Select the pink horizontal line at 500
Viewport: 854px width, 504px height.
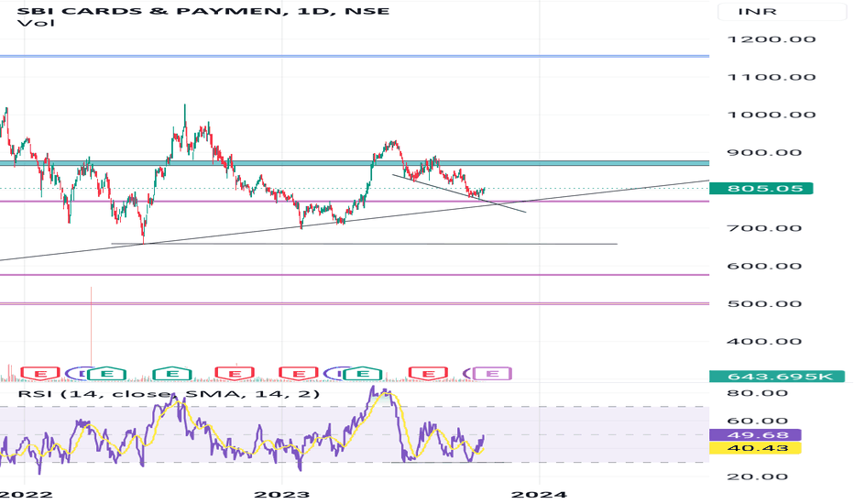point(354,303)
